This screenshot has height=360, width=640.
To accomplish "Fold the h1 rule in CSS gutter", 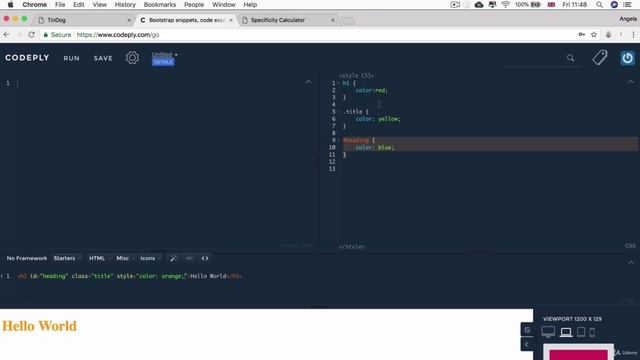I will click(339, 83).
